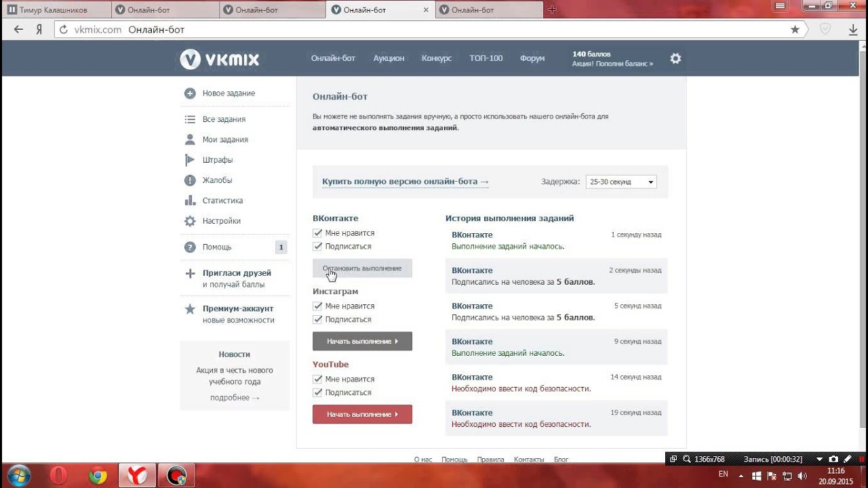Launch Chrome from the taskbar
Viewport: 868px width, 488px height.
click(x=98, y=476)
